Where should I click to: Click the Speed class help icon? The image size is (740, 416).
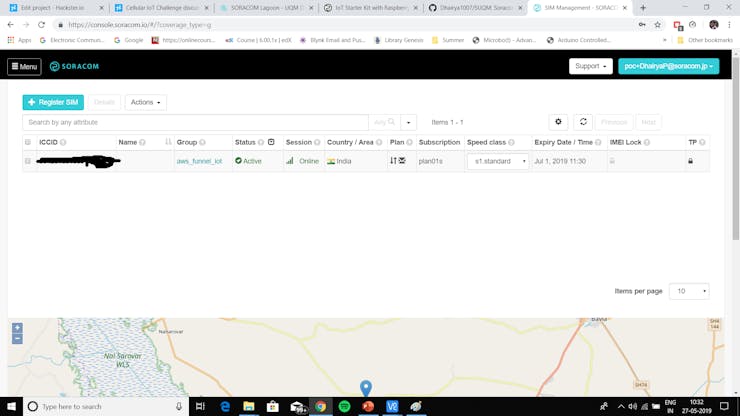tap(511, 142)
